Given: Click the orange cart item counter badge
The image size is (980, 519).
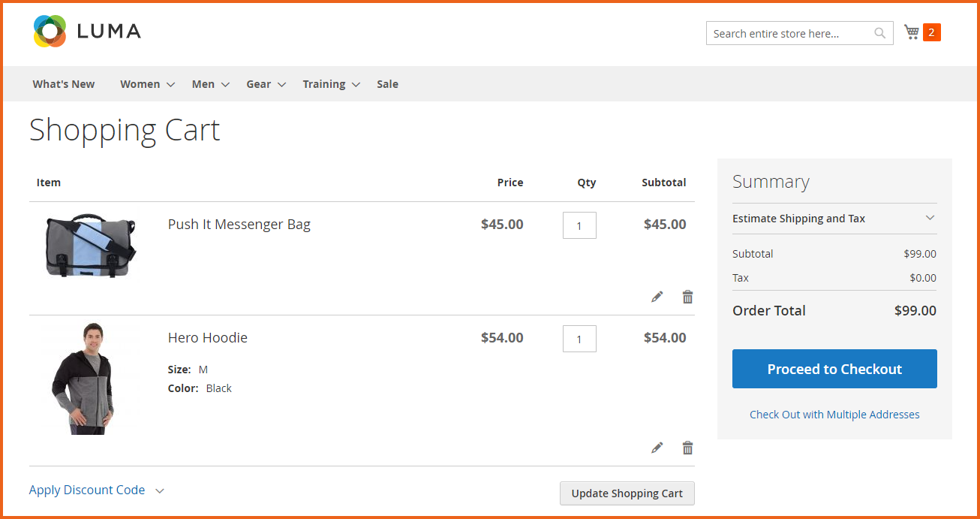Looking at the screenshot, I should point(930,32).
